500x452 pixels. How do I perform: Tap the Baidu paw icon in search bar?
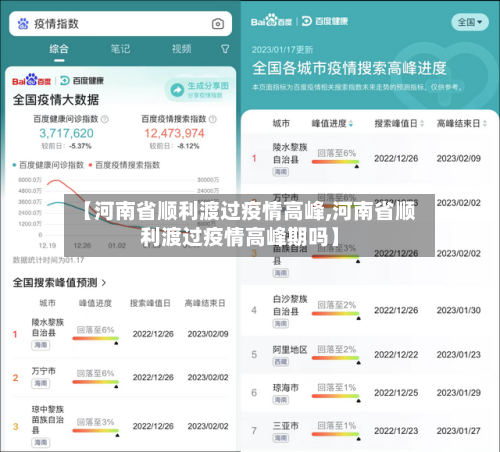coord(23,24)
